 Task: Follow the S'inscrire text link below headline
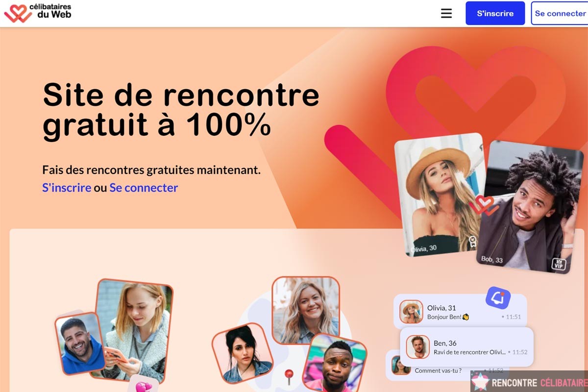click(67, 188)
